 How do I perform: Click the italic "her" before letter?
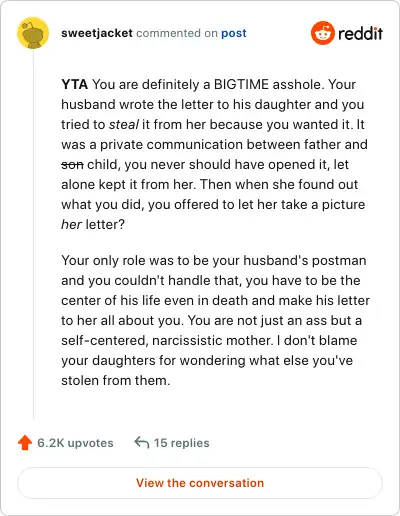point(71,224)
